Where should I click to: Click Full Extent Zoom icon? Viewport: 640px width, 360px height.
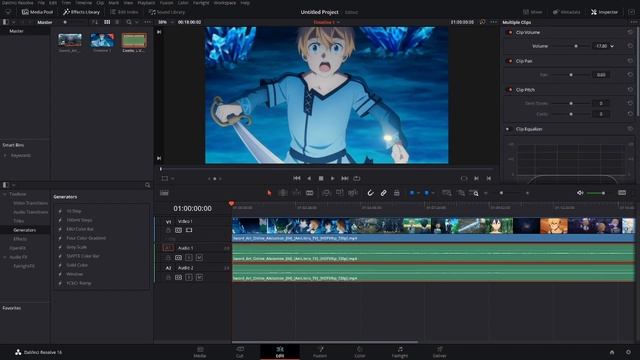tap(447, 193)
